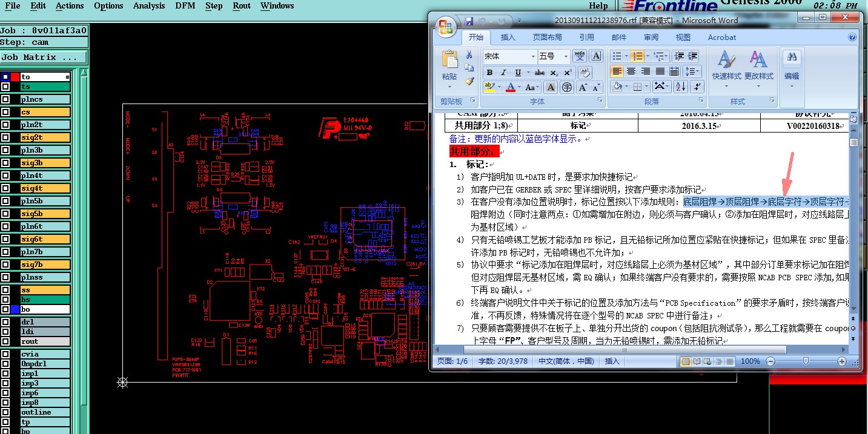Toggle checkbox for layer cs
The image size is (868, 434).
click(x=5, y=112)
